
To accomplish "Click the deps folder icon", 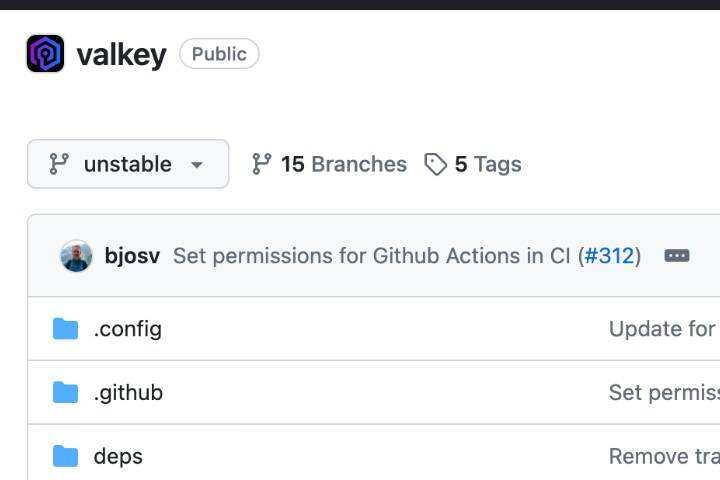I will (66, 457).
